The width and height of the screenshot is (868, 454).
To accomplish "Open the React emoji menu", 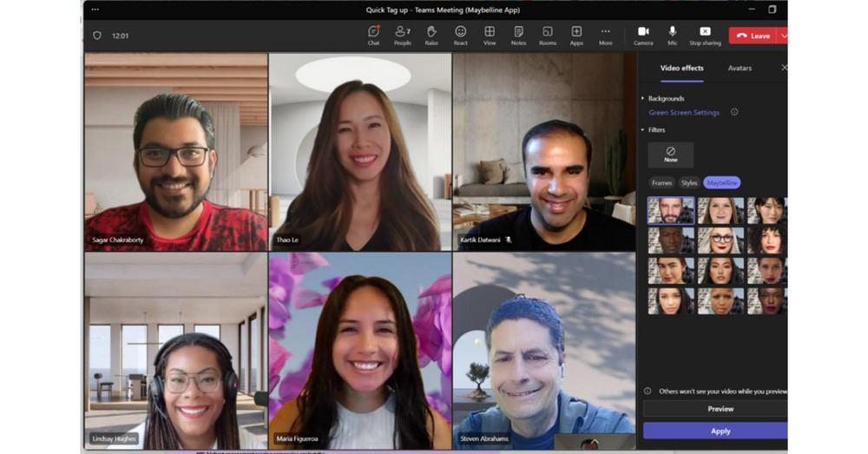I will click(x=461, y=36).
